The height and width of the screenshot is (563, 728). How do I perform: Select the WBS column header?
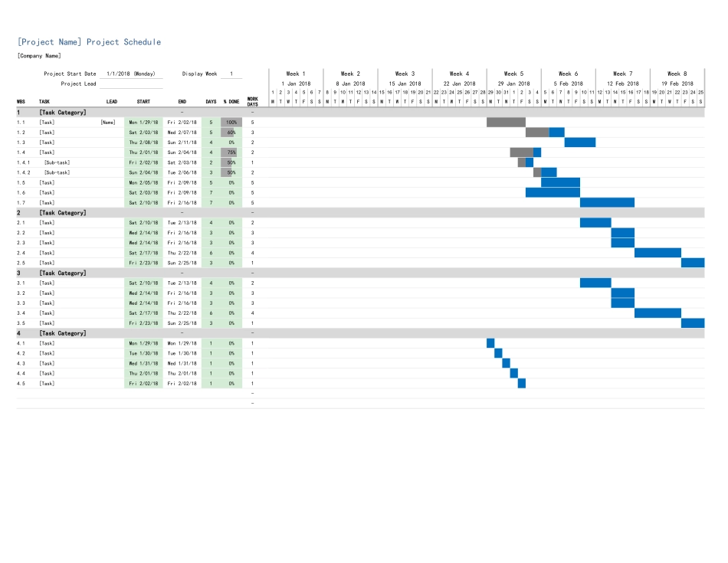tap(21, 100)
